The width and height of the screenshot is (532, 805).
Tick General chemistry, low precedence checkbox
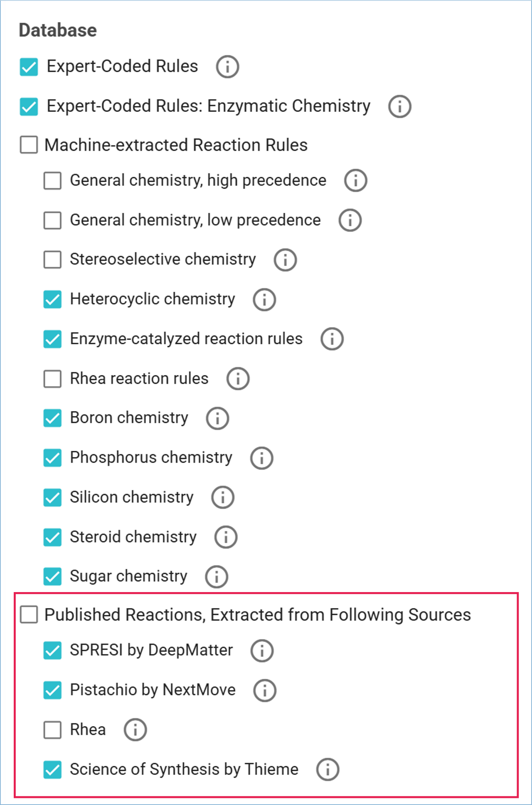[x=53, y=220]
